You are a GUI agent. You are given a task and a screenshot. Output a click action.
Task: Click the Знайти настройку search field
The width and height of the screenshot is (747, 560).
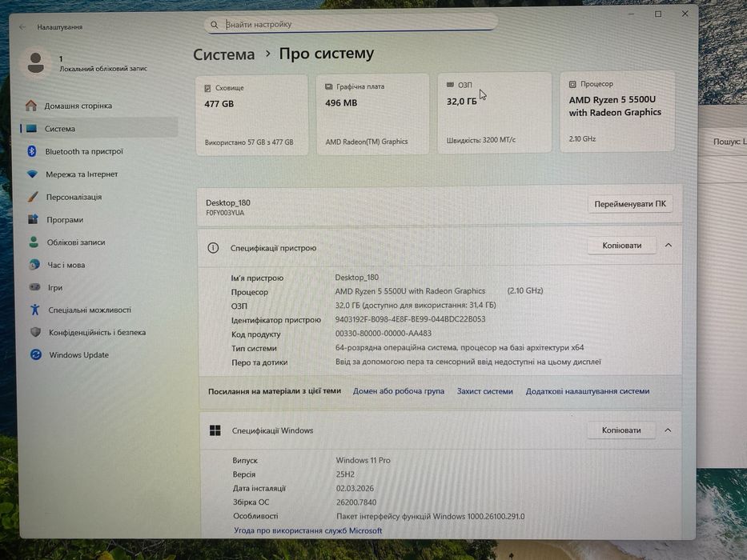coord(351,24)
